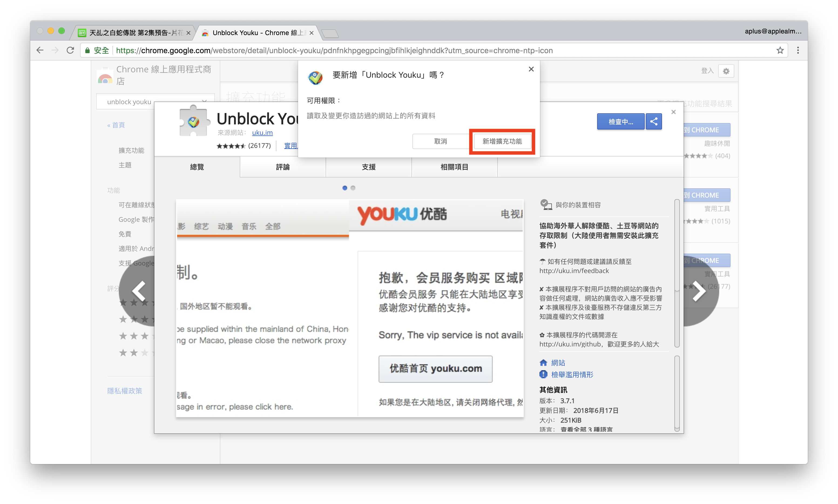Click the 新增擴充功能 button in the dialog
Screen dimensions: 838x504
point(502,141)
